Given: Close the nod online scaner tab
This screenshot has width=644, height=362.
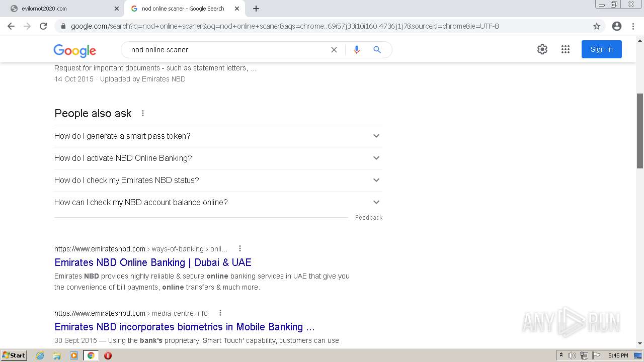Looking at the screenshot, I should (237, 9).
